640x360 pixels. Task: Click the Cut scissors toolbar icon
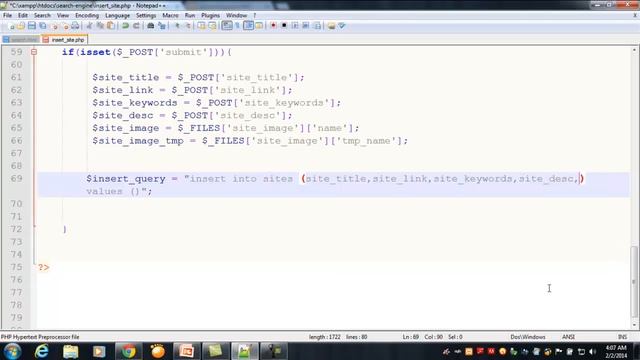tap(89, 26)
